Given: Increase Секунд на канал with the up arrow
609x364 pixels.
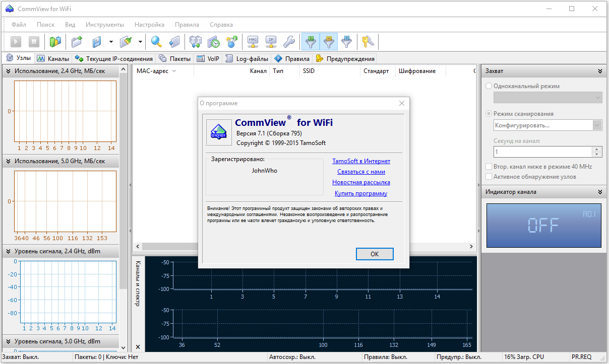Looking at the screenshot, I should tap(597, 149).
